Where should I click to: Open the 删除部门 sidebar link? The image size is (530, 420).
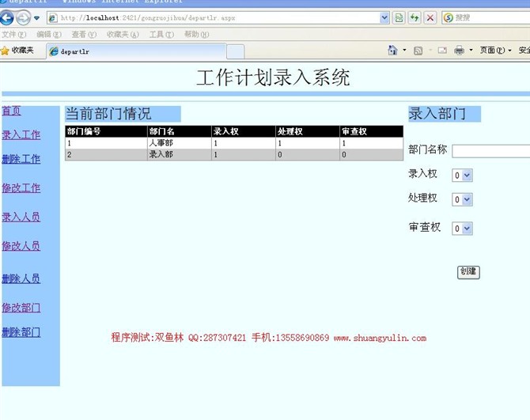[21, 332]
